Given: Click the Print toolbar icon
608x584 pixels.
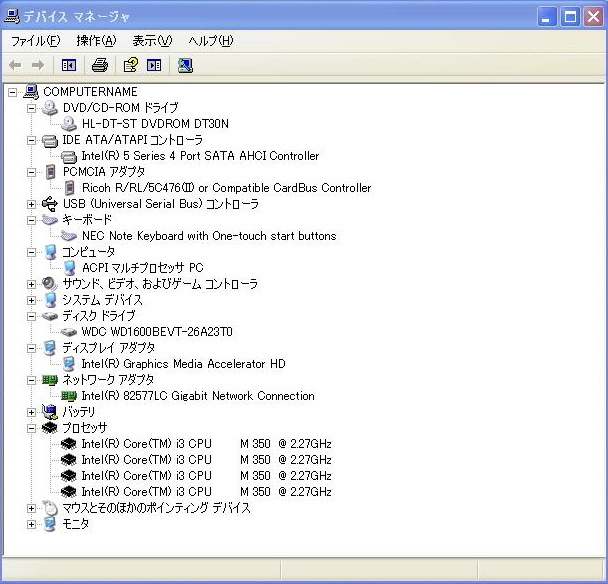Looking at the screenshot, I should coord(99,65).
